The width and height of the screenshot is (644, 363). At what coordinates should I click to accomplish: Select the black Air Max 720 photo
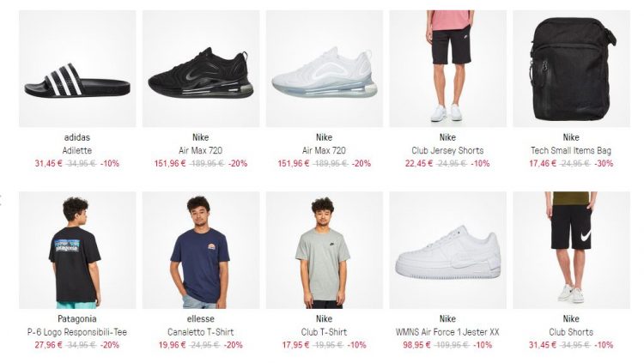[201, 69]
